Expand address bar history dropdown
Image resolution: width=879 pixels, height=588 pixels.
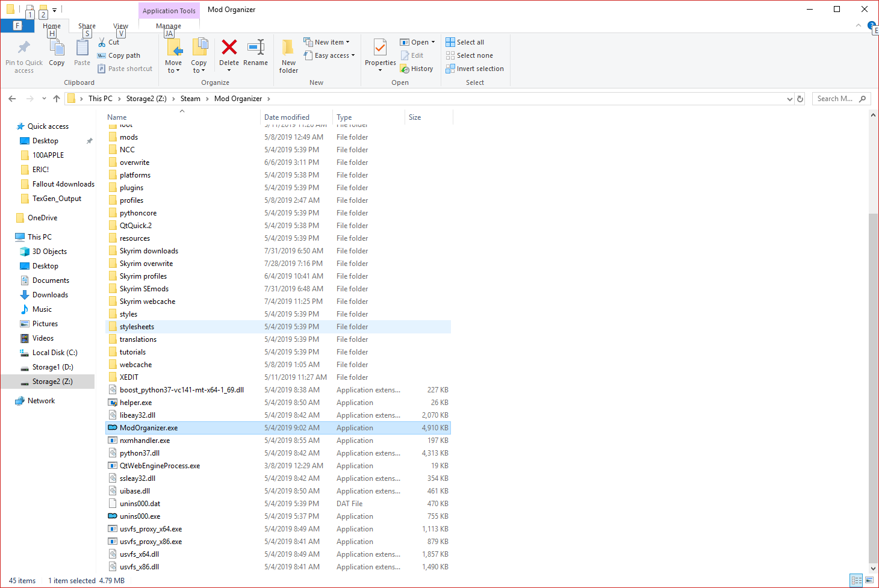point(790,99)
